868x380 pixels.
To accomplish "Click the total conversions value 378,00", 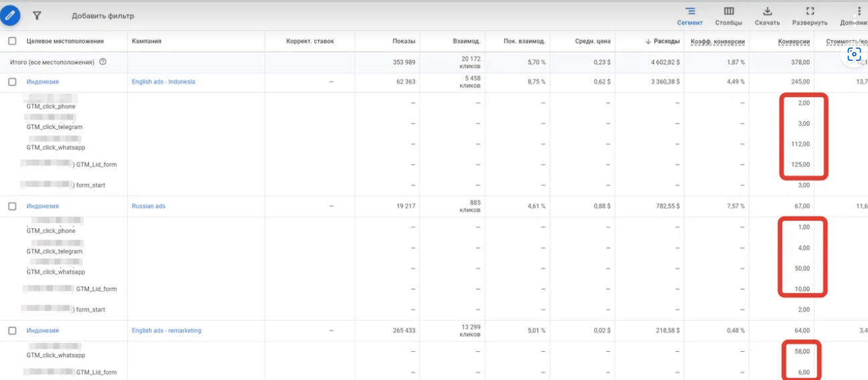I will (801, 62).
